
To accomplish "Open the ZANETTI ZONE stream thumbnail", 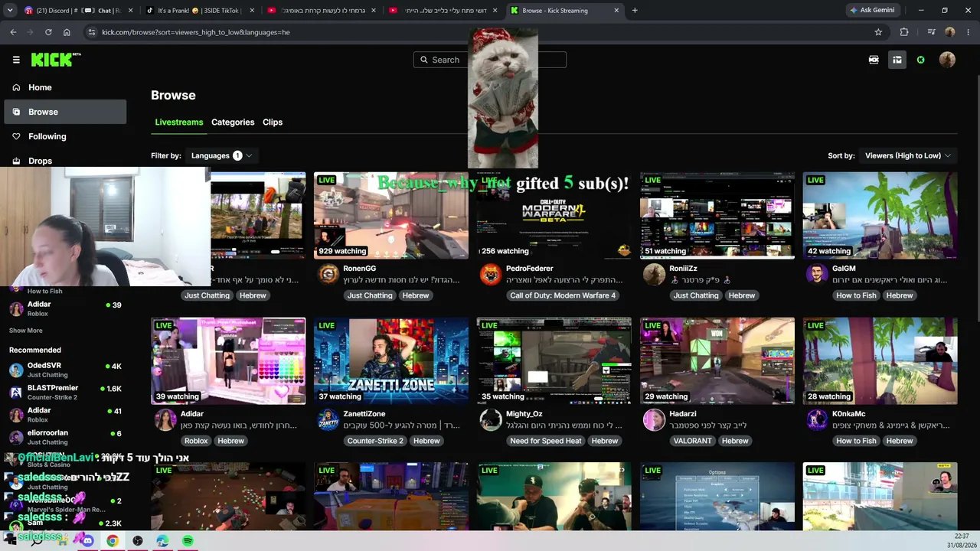I will point(391,360).
